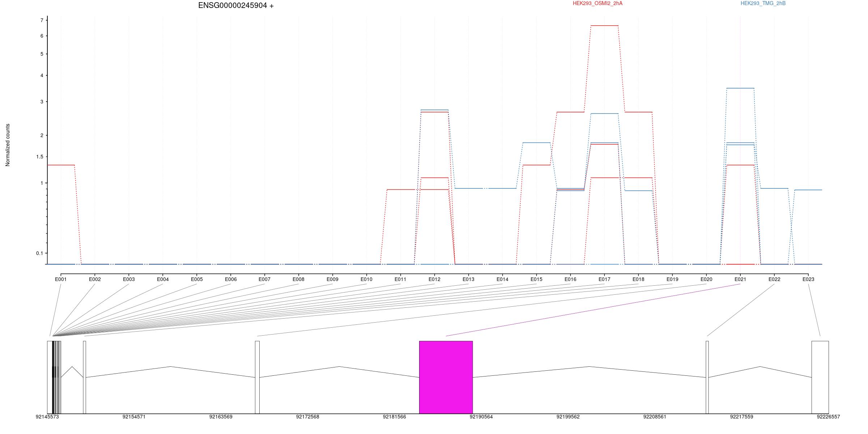The image size is (868, 434).
Task: Click the gene title ENSG00000245904 +
Action: (x=236, y=6)
